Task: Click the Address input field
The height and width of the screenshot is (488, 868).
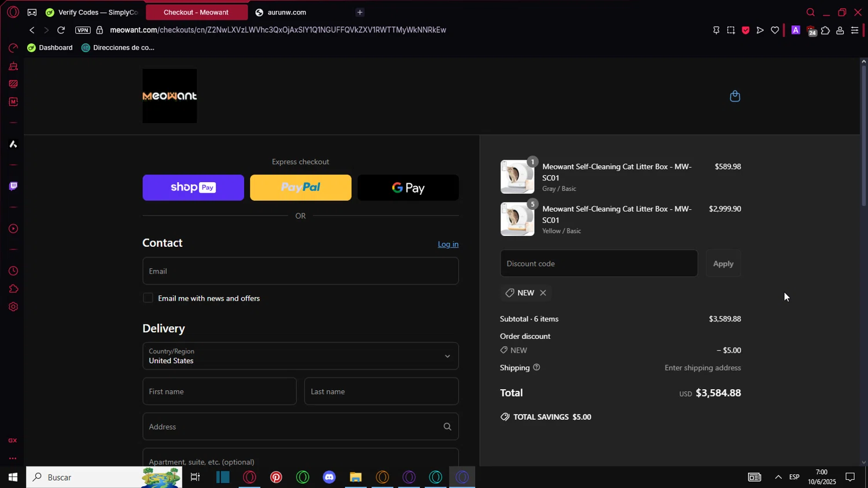Action: (300, 427)
